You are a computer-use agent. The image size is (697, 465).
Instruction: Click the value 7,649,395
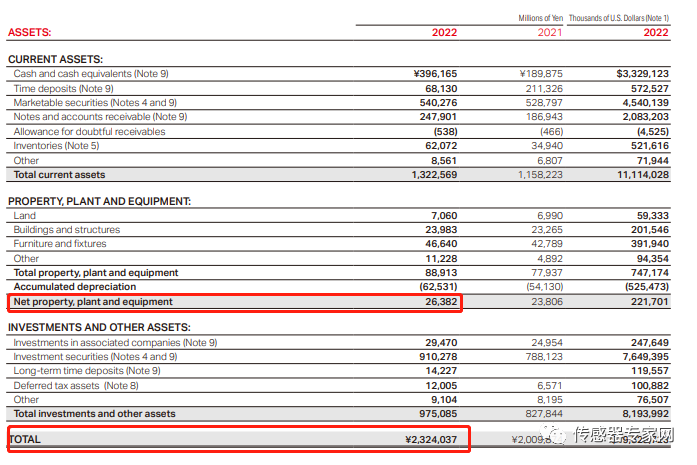(x=645, y=357)
